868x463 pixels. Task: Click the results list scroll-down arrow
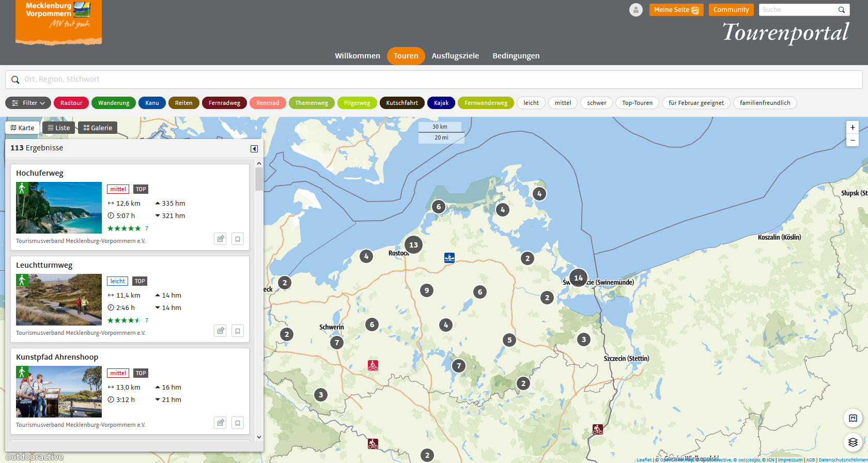click(259, 437)
